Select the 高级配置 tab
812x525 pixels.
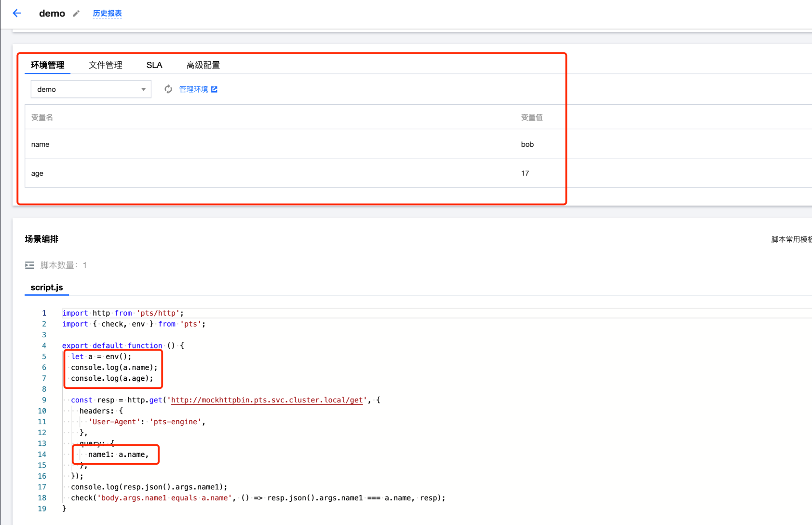tap(203, 65)
